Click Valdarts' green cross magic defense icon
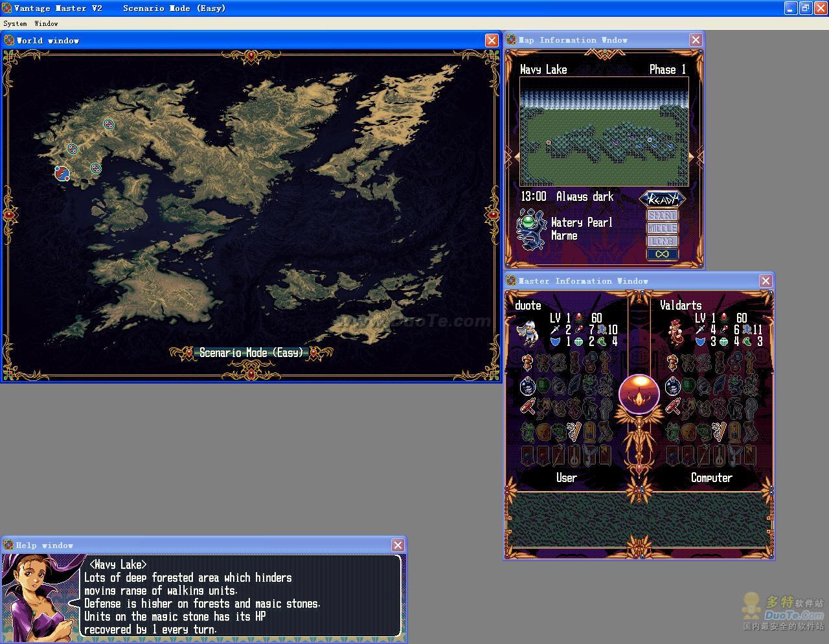 tap(723, 341)
